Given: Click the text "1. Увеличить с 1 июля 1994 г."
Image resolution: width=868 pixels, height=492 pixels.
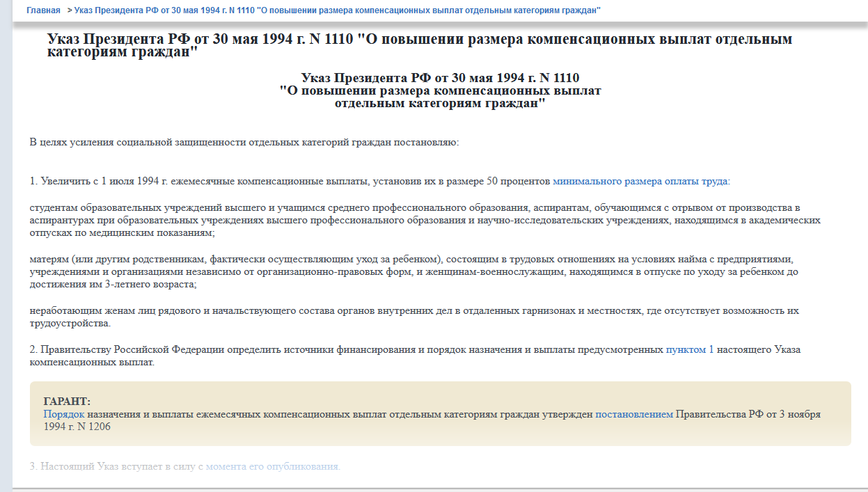Looking at the screenshot, I should click(x=100, y=182).
